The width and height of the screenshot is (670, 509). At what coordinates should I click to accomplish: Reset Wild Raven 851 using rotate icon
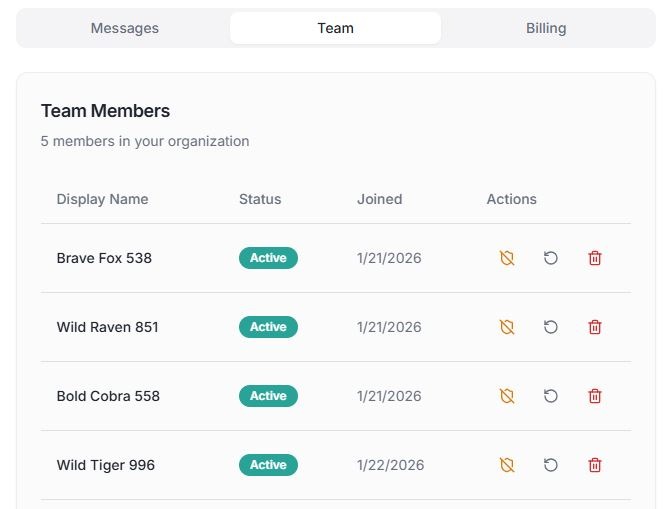tap(551, 327)
